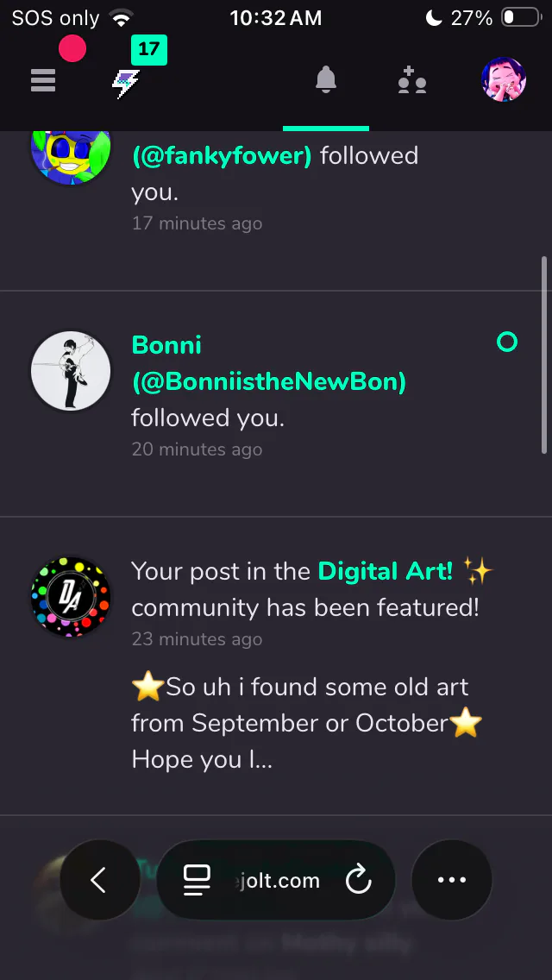This screenshot has height=980, width=552.
Task: Tap the Digital Art community avatar
Action: pos(71,597)
